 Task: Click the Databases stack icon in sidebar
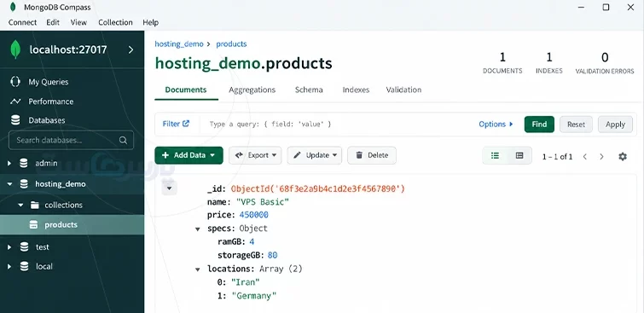(15, 120)
